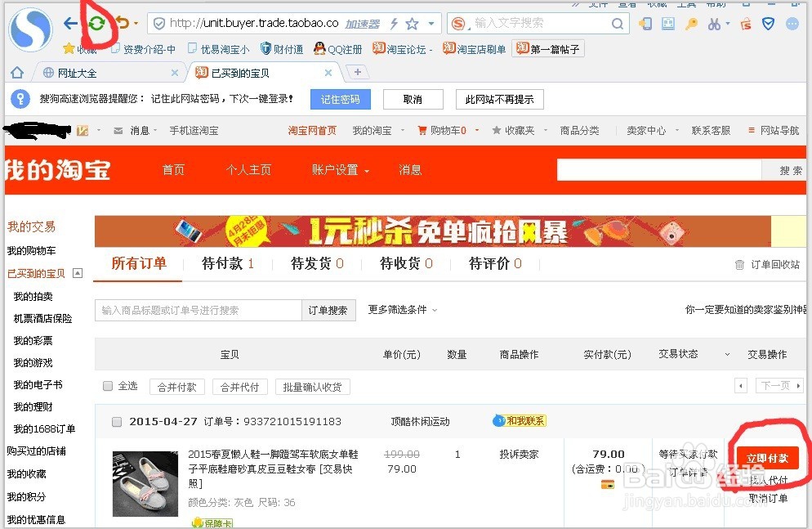This screenshot has width=812, height=529.
Task: Bookmark page with the star icon
Action: tap(413, 24)
